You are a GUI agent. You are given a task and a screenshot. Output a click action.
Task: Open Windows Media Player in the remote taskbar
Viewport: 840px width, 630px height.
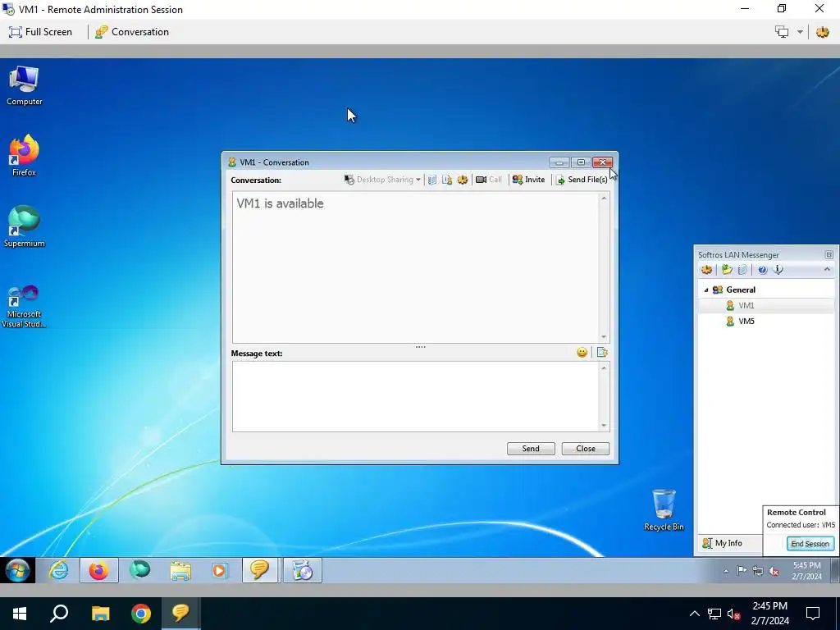click(219, 570)
